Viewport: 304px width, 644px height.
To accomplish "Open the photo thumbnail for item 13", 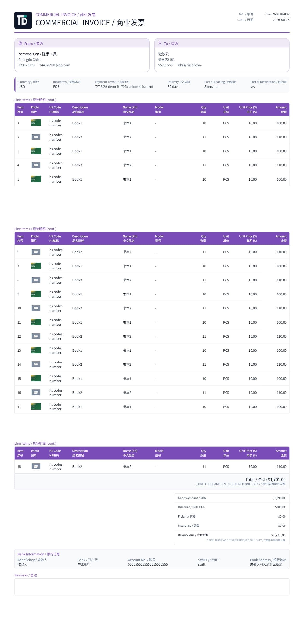I will point(36,350).
